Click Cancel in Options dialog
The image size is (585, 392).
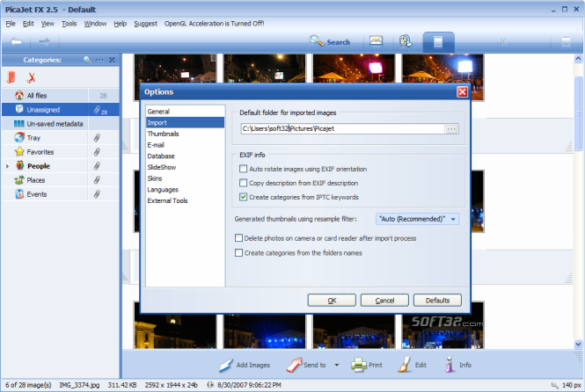point(384,301)
